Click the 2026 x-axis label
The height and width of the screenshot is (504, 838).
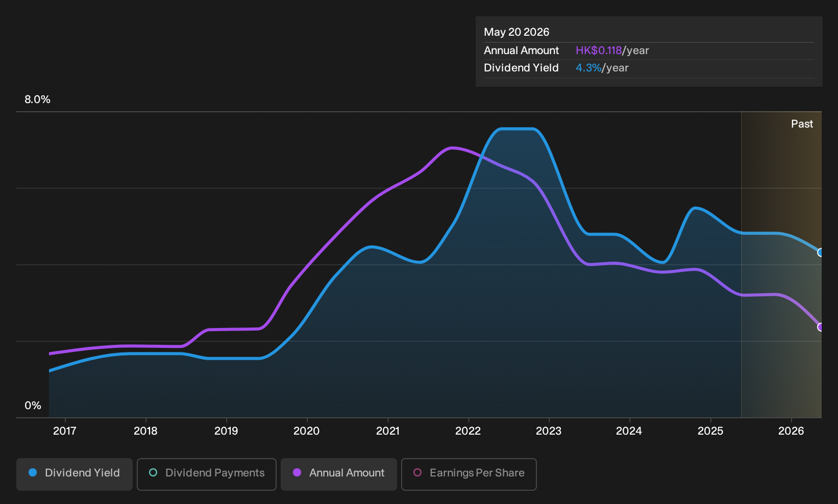click(x=791, y=431)
